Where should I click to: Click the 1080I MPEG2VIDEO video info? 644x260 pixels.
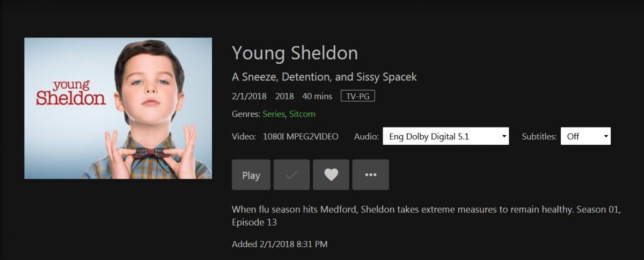301,137
